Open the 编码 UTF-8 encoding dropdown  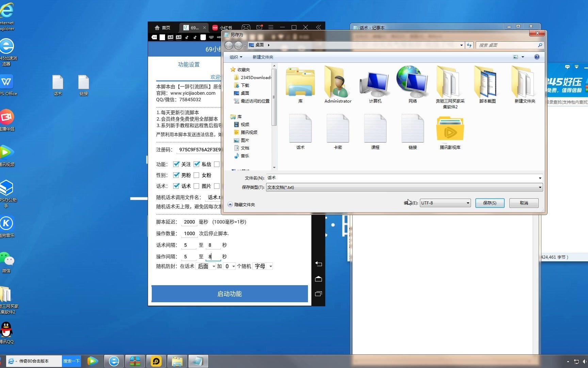coord(445,203)
